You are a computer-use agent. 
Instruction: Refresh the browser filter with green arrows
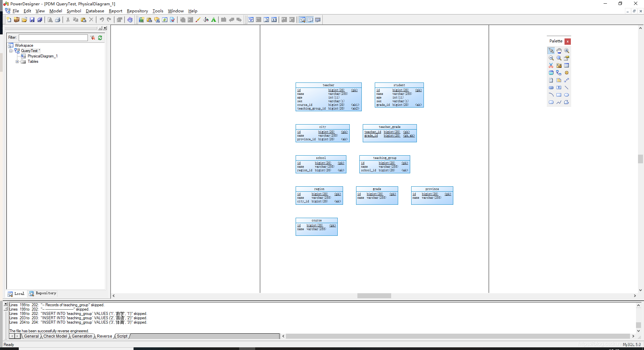pos(100,38)
